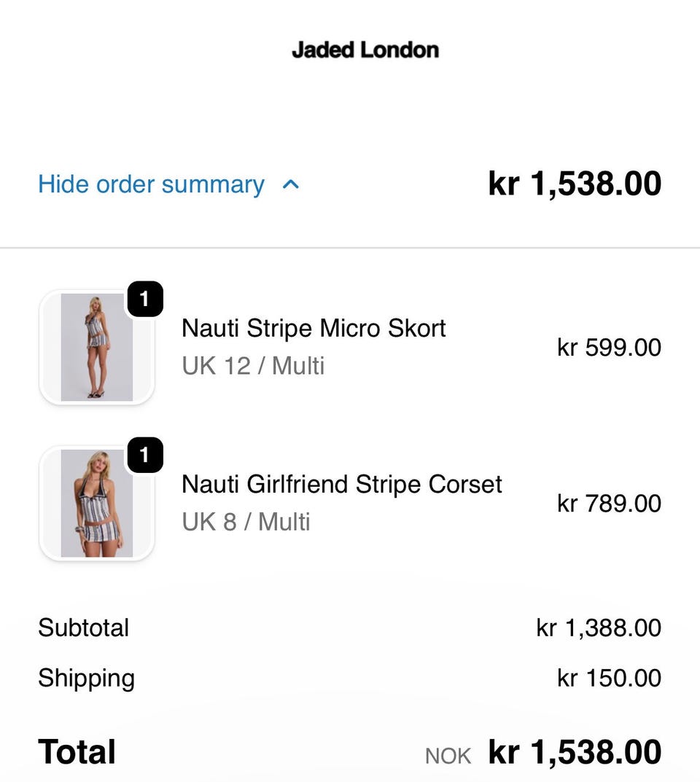Click the kr 789.00 item price
This screenshot has width=700, height=782.
click(x=609, y=503)
